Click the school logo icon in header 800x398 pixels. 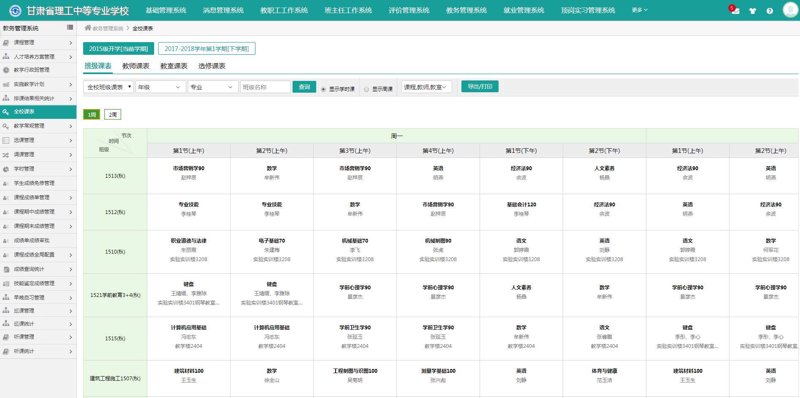[16, 10]
